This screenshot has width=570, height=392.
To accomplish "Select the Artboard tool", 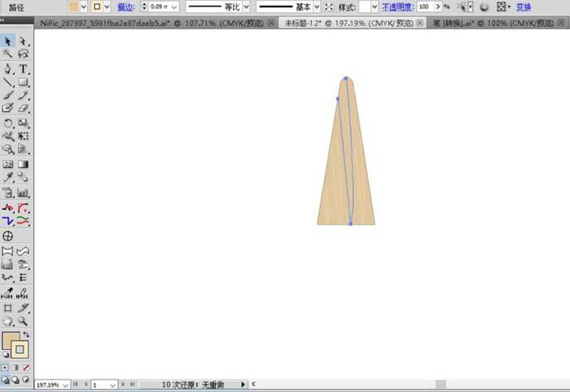I will point(7,308).
